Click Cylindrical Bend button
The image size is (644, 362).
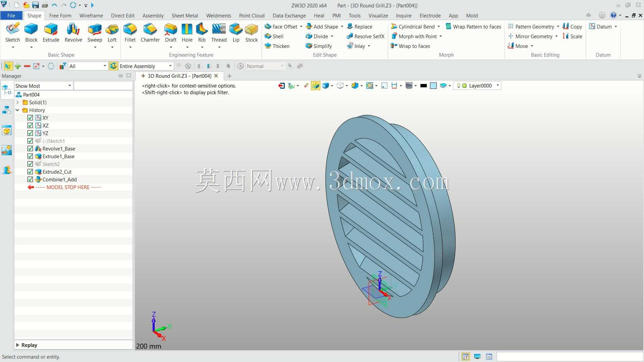point(413,26)
